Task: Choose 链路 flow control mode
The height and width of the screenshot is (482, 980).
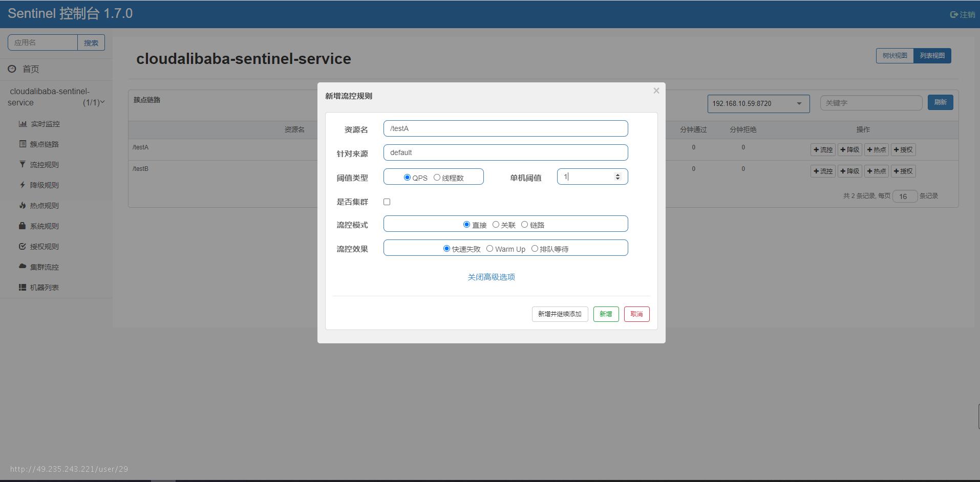Action: (524, 225)
